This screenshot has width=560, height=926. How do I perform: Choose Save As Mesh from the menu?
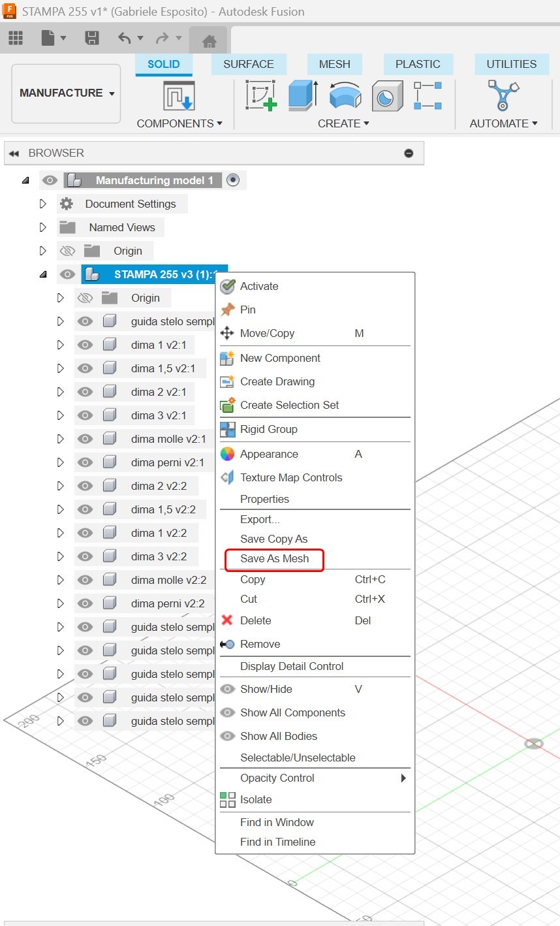tap(274, 560)
